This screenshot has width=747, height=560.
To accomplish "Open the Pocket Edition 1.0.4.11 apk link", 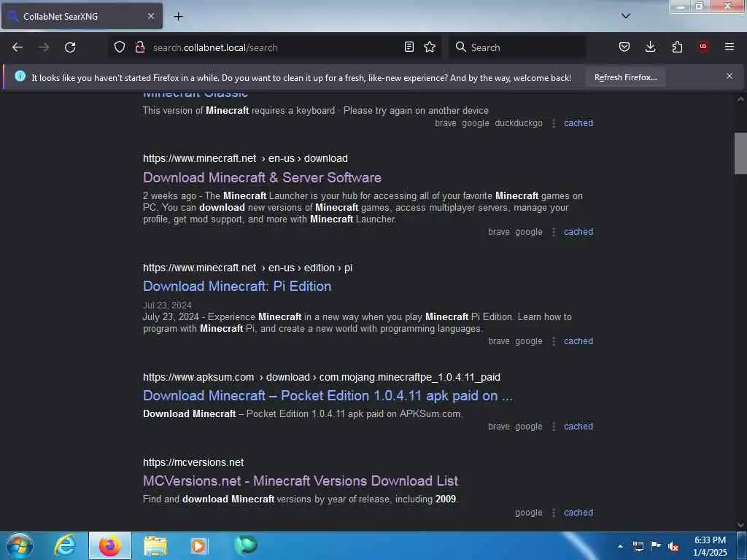I will [x=328, y=396].
